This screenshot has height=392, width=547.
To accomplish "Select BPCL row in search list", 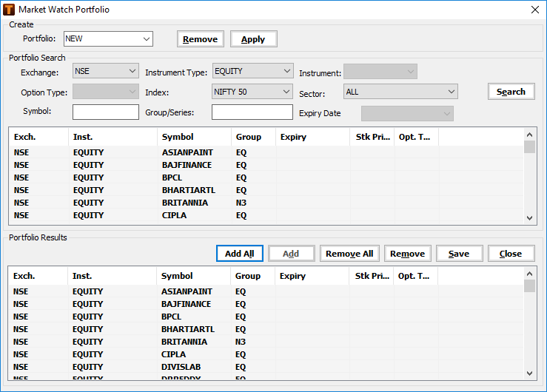I will pos(266,178).
